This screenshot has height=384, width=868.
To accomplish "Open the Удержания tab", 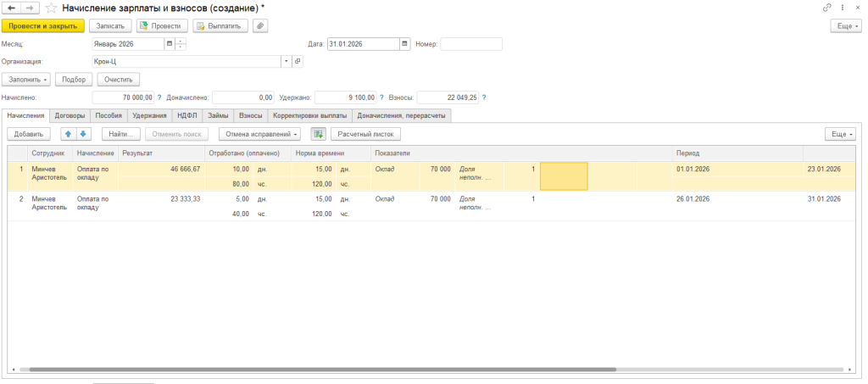I will pos(149,115).
